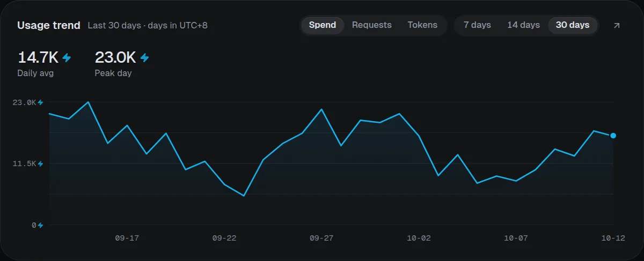Screen dimensions: 644x261
Task: Select the 30 days range
Action: pyautogui.click(x=573, y=25)
